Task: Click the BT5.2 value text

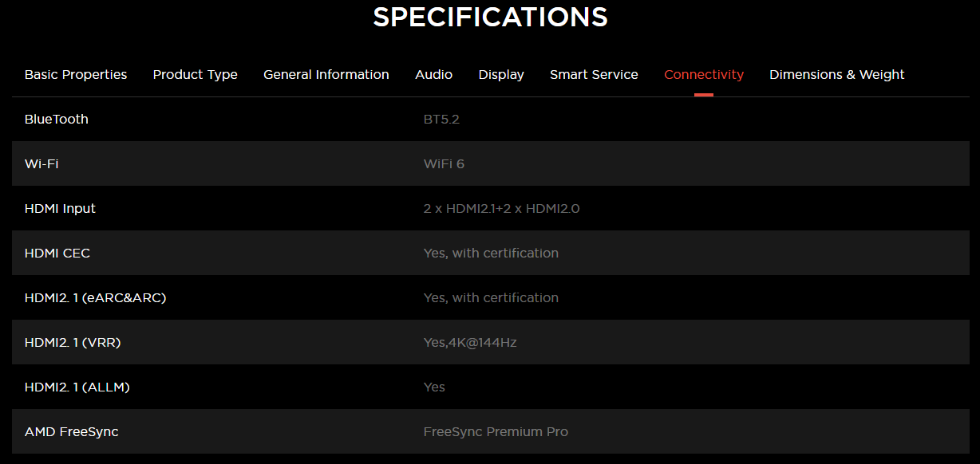Action: 441,120
